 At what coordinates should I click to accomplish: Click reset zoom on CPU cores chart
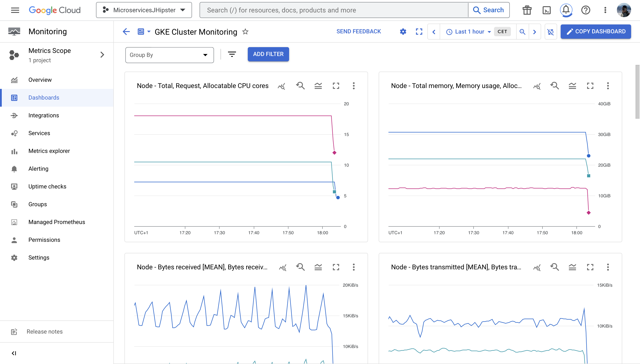pos(300,86)
